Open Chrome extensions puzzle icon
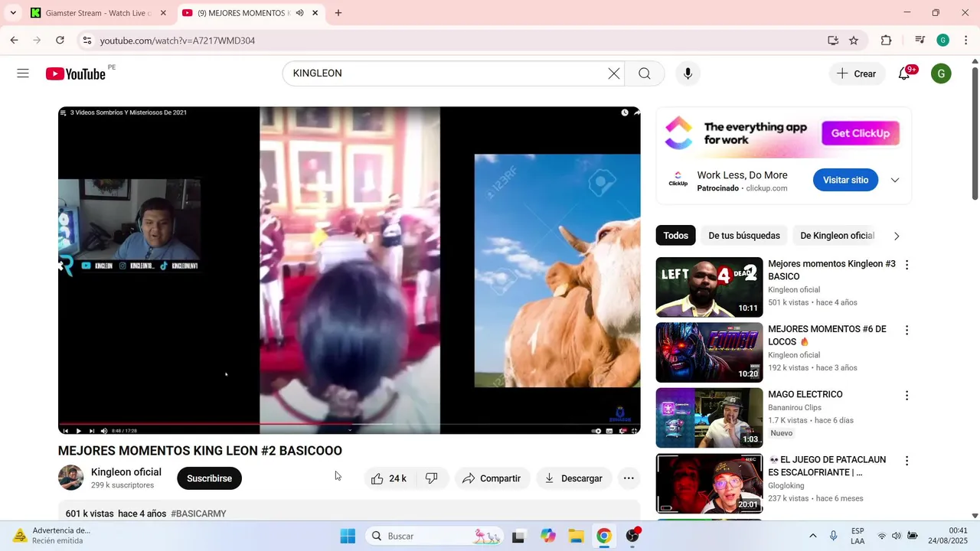The width and height of the screenshot is (980, 551). point(887,41)
